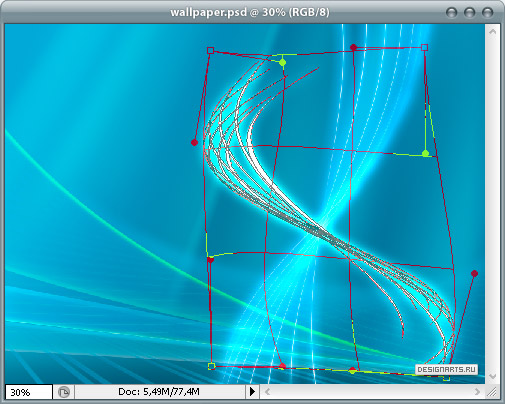Click the dark red warp handle on the far left
Image resolution: width=505 pixels, height=404 pixels.
pyautogui.click(x=194, y=143)
